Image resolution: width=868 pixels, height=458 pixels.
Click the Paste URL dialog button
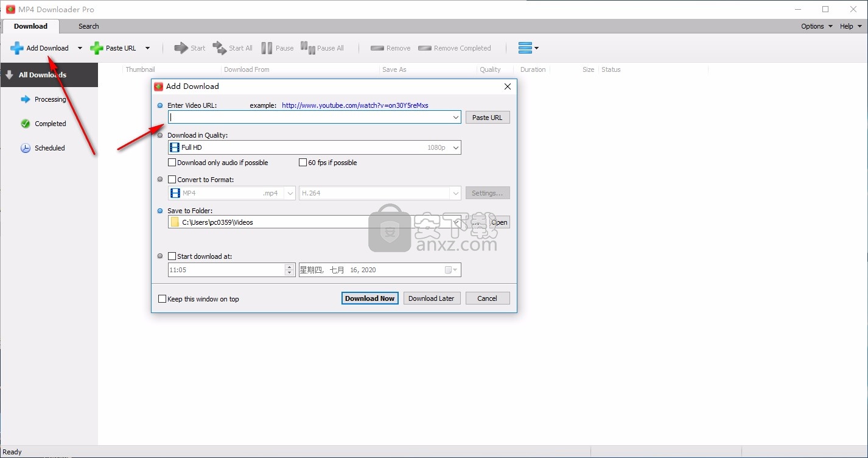pyautogui.click(x=488, y=118)
